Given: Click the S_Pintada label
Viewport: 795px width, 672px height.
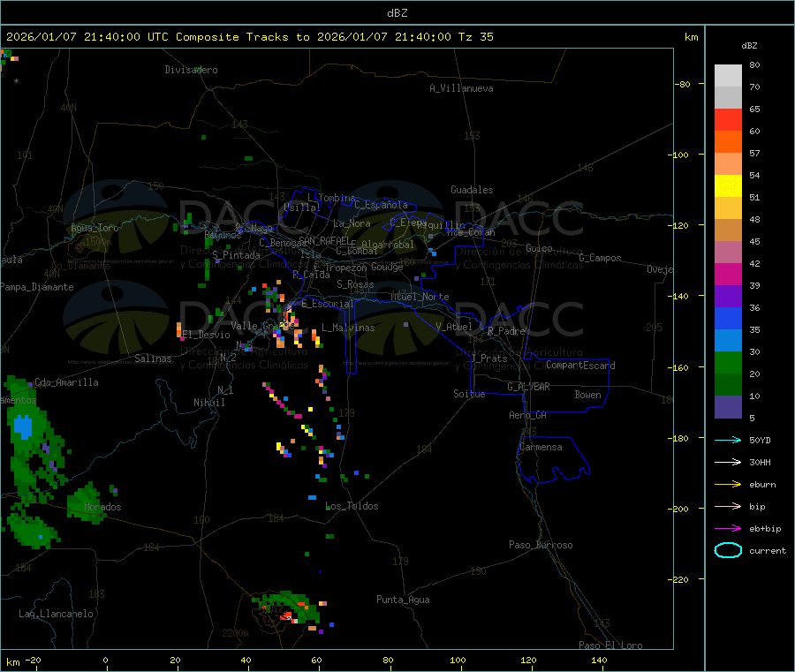Looking at the screenshot, I should 236,255.
